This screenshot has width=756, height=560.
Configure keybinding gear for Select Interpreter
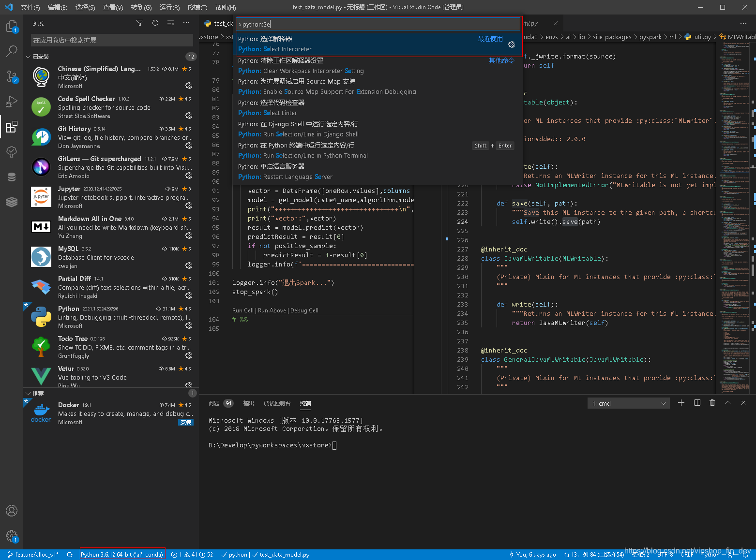pyautogui.click(x=512, y=44)
